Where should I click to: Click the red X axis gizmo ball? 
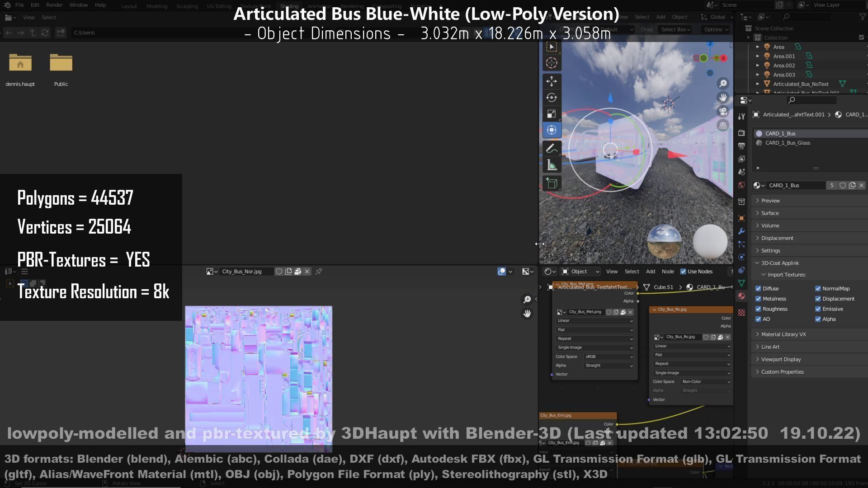[723, 58]
